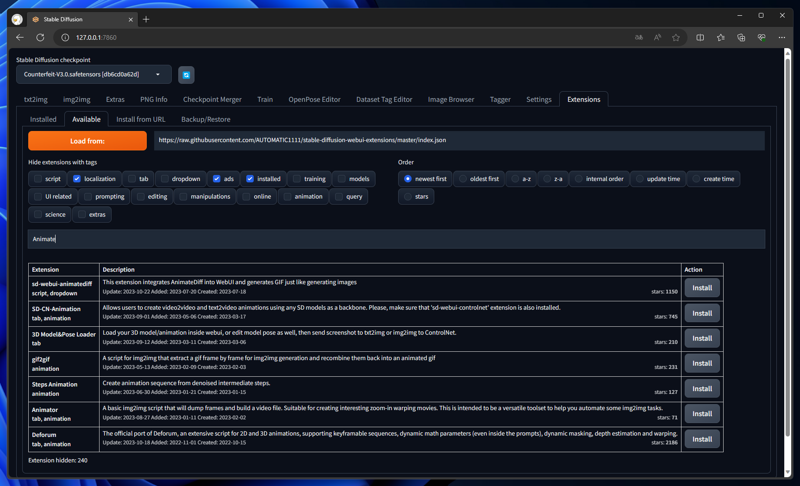Open browser split screen icon
The image size is (800, 486).
pyautogui.click(x=700, y=37)
